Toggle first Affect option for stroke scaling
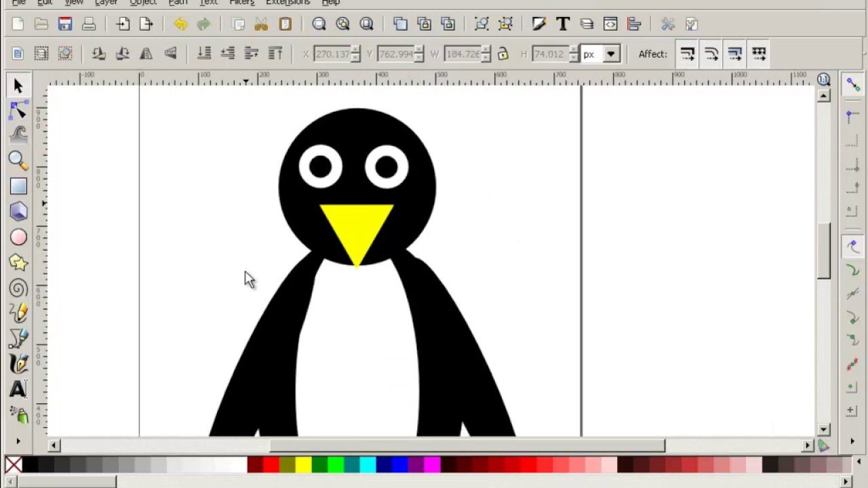This screenshot has width=868, height=488. coord(688,54)
